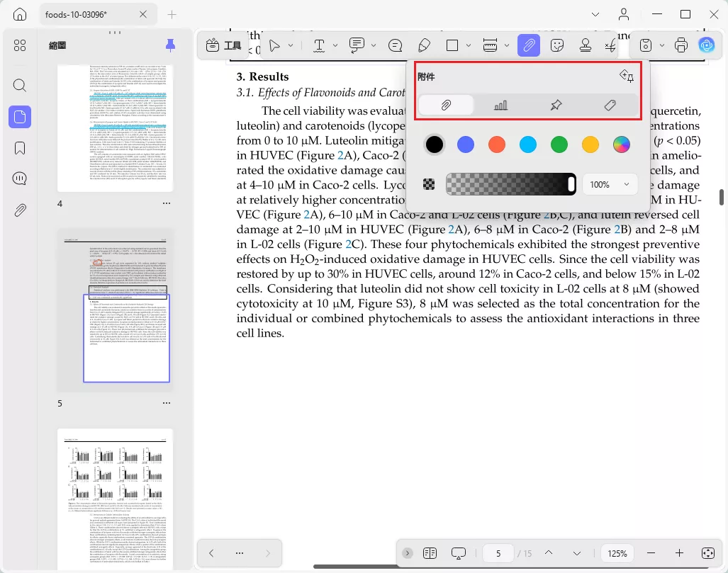Select the cursor pointer tool
728x573 pixels.
(274, 45)
